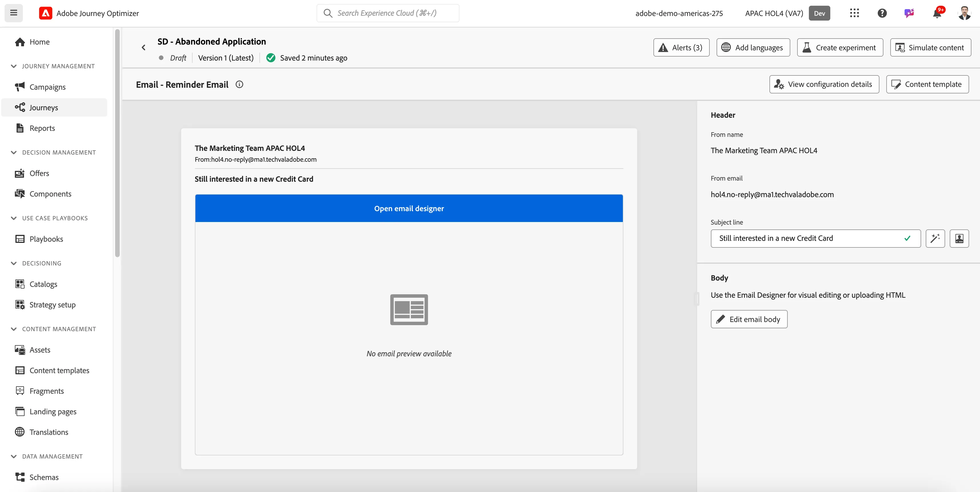
Task: Open the app switcher grid icon
Action: pos(855,13)
